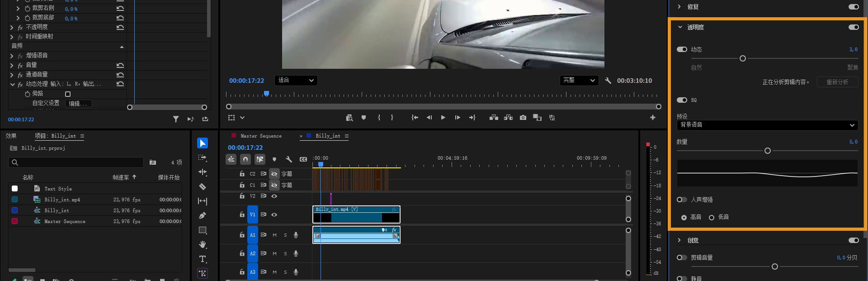Image resolution: width=868 pixels, height=281 pixels.
Task: Check the 旁路 checkbox
Action: 68,94
